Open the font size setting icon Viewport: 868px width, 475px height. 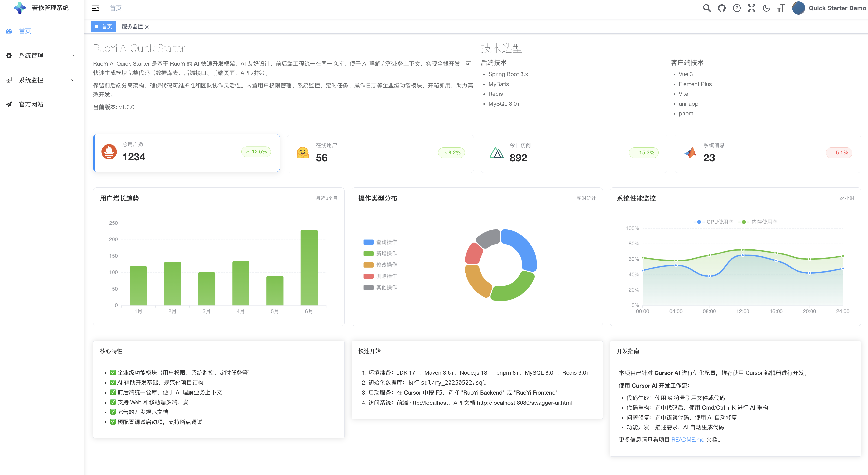[x=781, y=8]
